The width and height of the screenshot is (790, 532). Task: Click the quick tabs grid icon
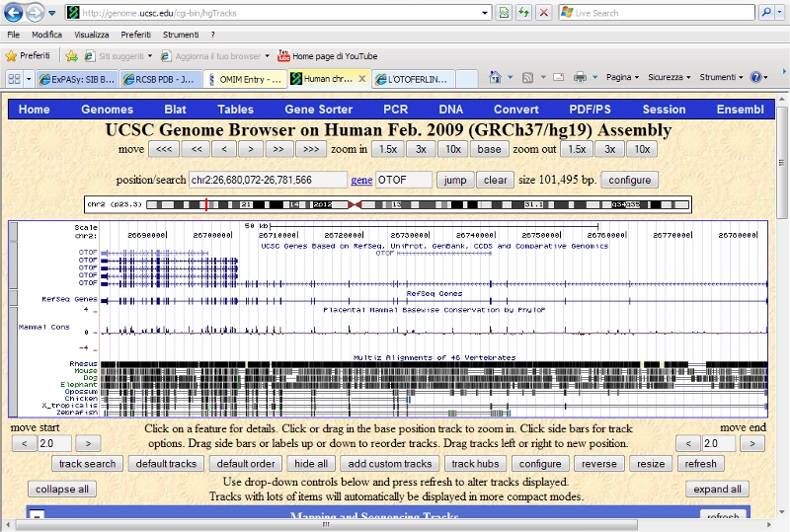[15, 79]
